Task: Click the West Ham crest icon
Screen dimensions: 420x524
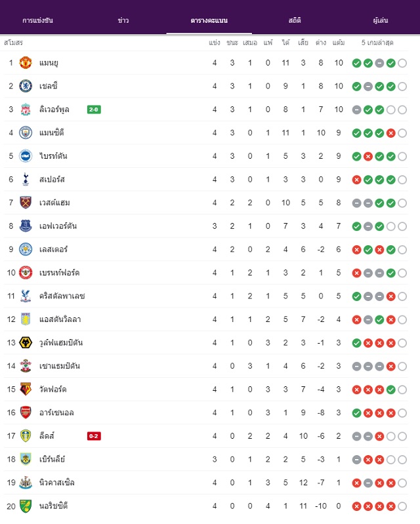Action: (26, 203)
